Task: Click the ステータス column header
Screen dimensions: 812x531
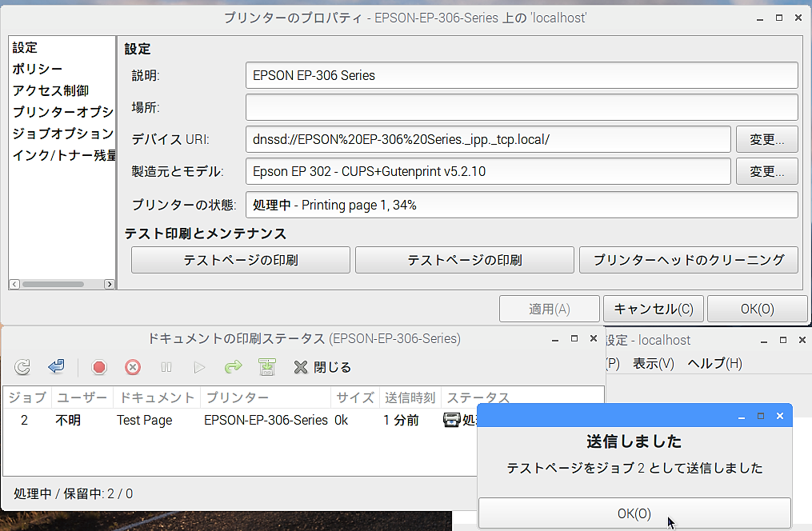Action: 478,397
